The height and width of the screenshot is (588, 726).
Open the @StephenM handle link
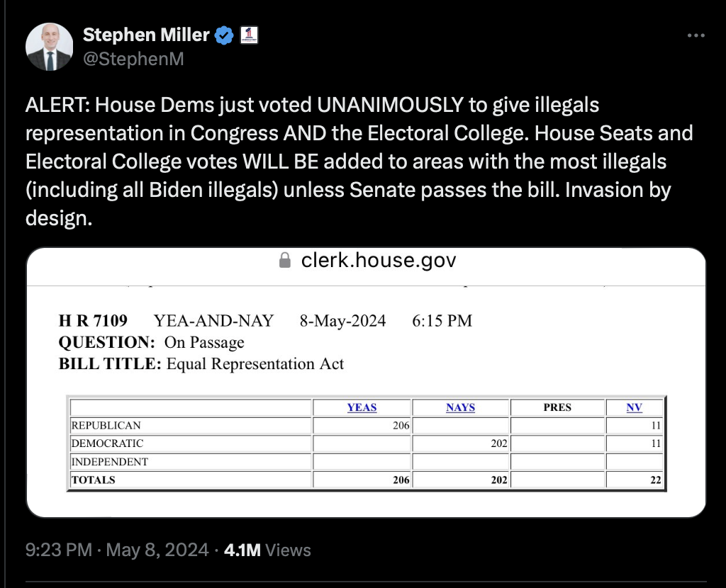pyautogui.click(x=133, y=59)
